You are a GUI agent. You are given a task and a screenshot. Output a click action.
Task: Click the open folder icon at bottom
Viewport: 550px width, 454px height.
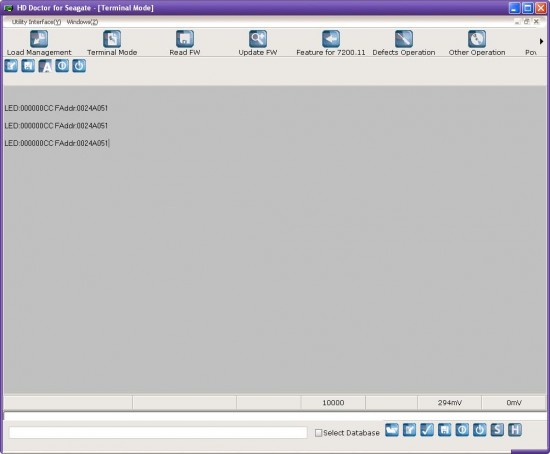coord(392,430)
